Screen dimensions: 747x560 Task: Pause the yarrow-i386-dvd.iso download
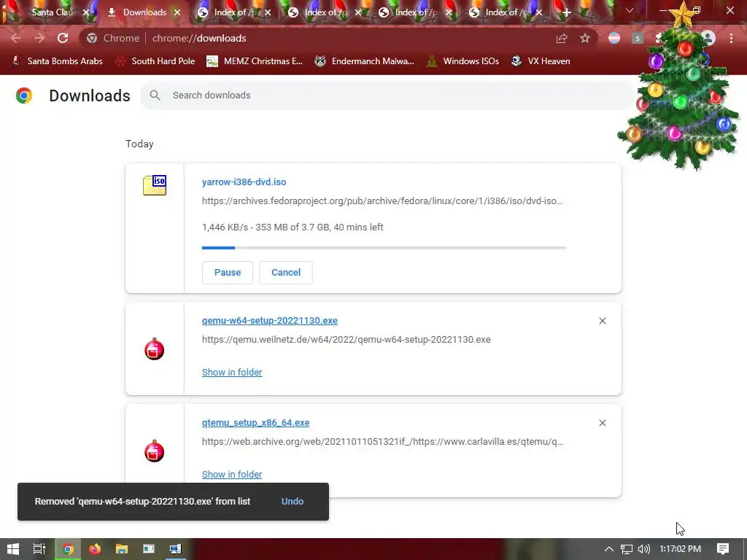228,273
